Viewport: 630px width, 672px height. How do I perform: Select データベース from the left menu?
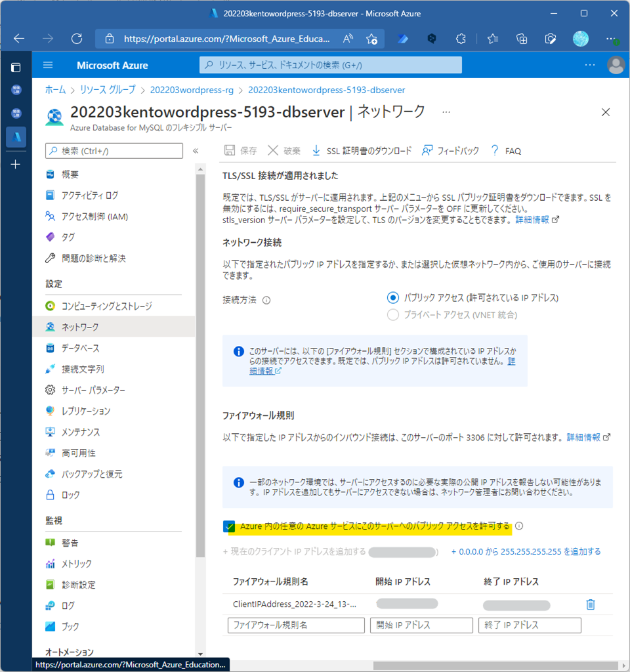pyautogui.click(x=80, y=348)
